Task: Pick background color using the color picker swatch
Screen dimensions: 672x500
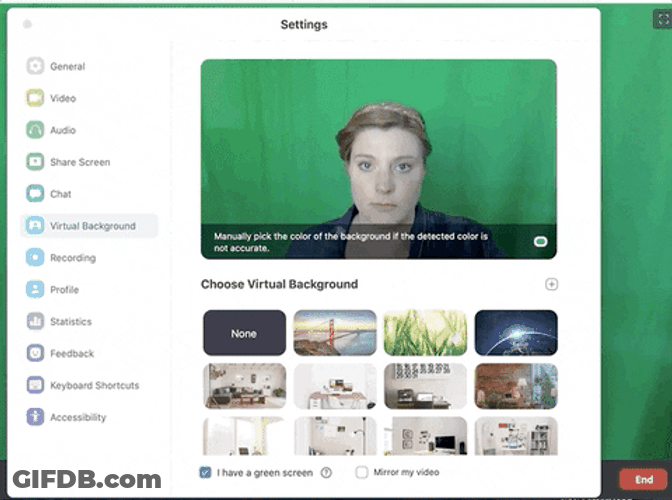Action: (x=540, y=242)
